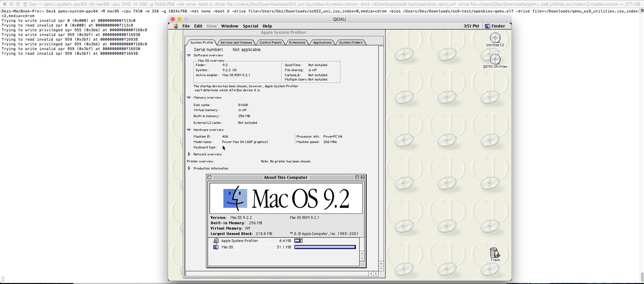The height and width of the screenshot is (284, 644).
Task: Select the Trash icon on desktop
Action: coord(495,252)
